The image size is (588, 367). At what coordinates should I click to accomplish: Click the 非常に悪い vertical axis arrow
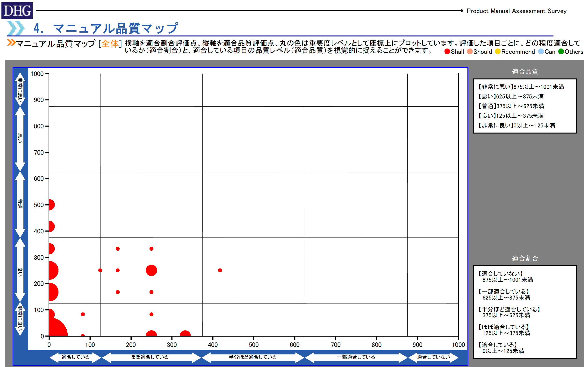tap(20, 90)
